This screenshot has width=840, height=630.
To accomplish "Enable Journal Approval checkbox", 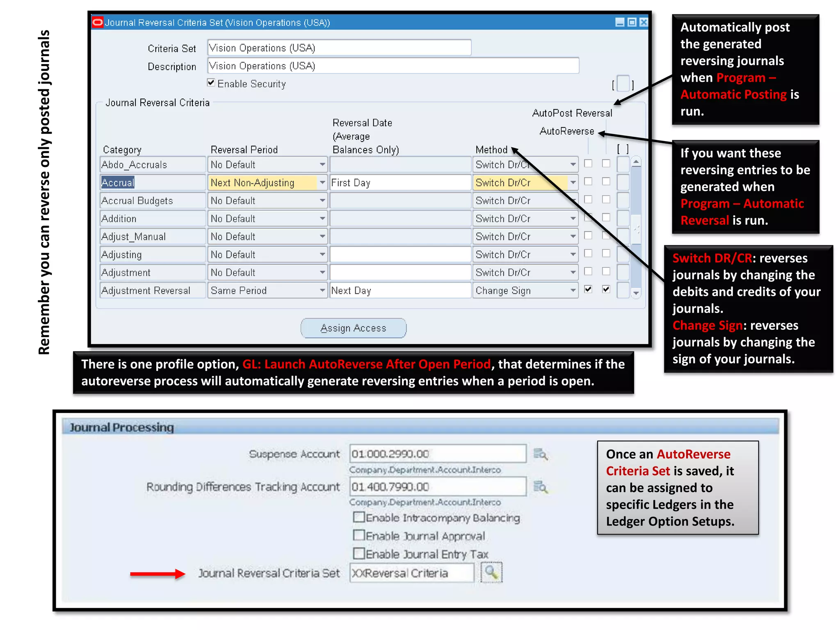I will 358,535.
